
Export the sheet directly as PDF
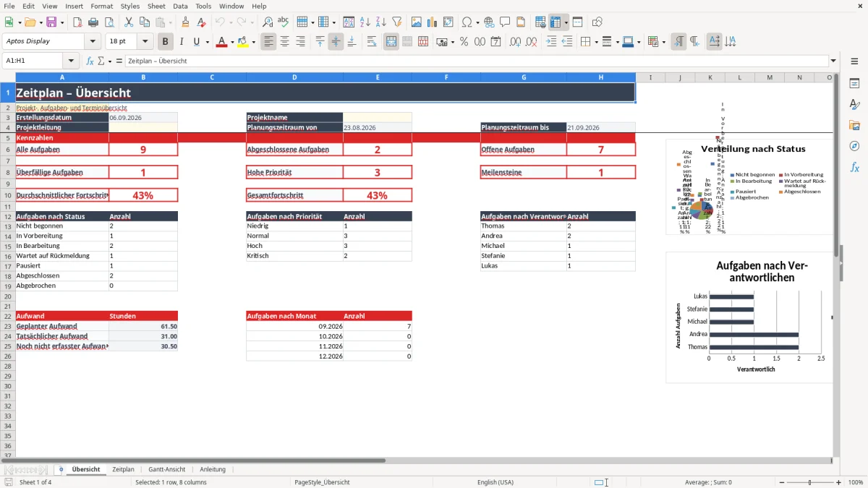pos(77,22)
